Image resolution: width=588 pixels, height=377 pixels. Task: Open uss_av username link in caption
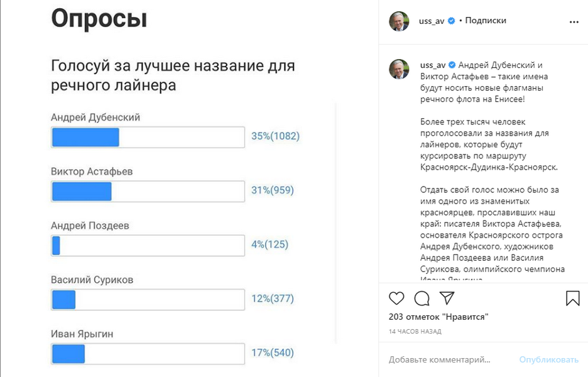coord(432,65)
